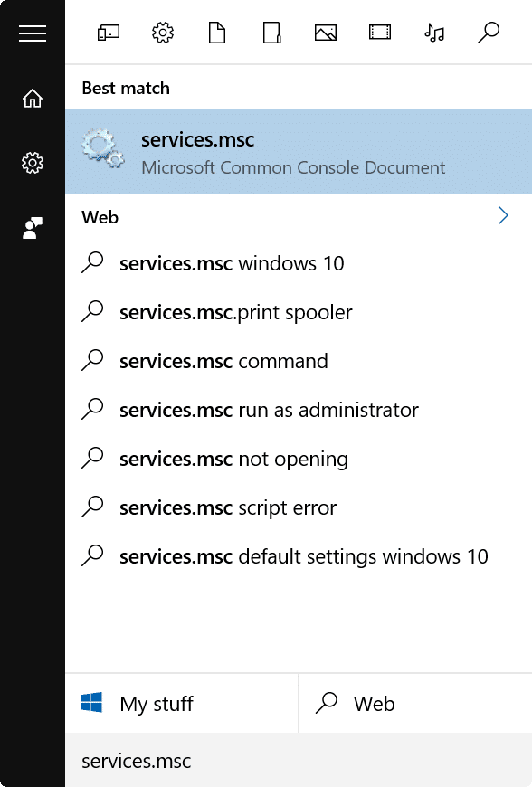Viewport: 532px width, 787px height.
Task: Search web for services.msc windows 10
Action: point(299,263)
